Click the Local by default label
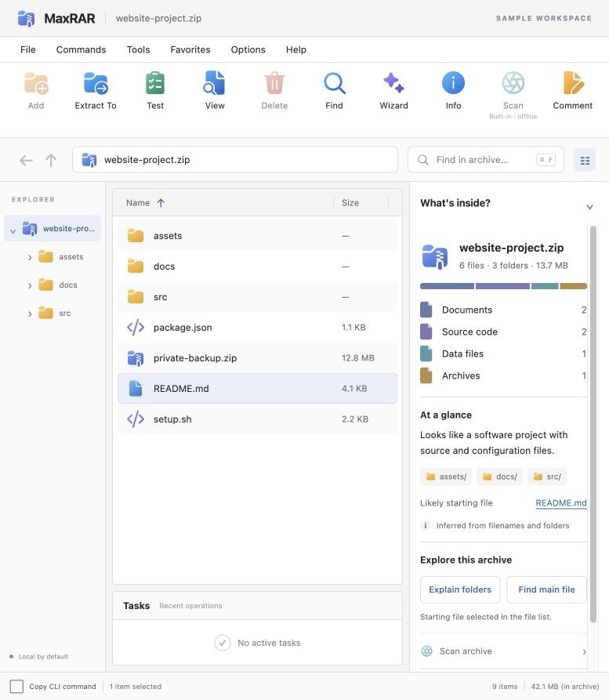The image size is (609, 700). tap(43, 657)
